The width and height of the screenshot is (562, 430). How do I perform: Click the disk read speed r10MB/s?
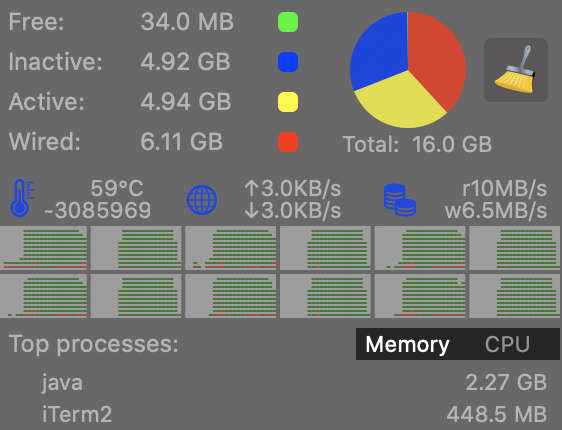tap(504, 188)
